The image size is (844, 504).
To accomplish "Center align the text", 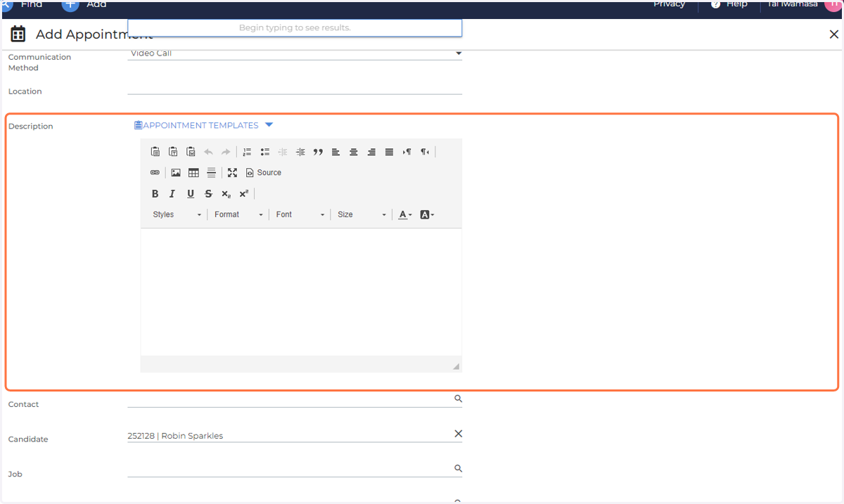I will point(354,152).
